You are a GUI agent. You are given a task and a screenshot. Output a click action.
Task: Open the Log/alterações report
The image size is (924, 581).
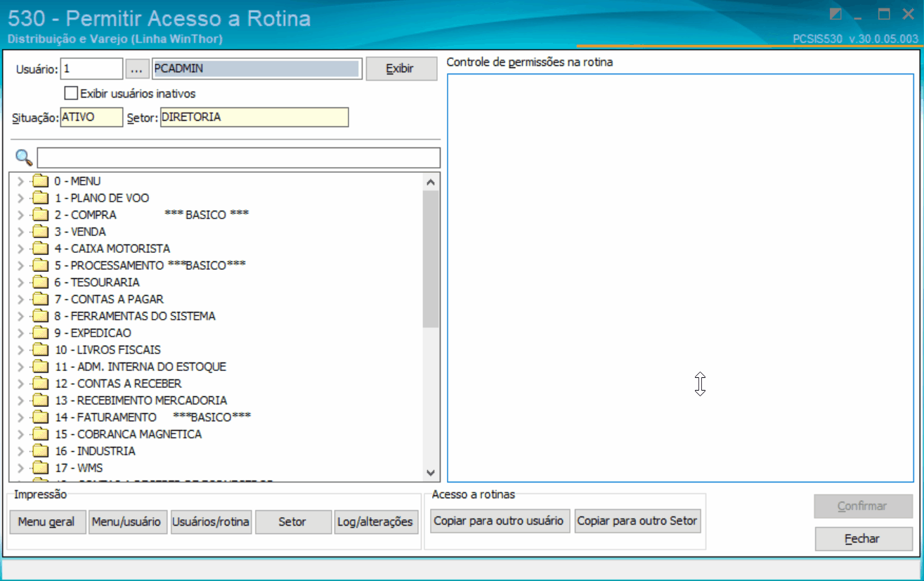[376, 522]
